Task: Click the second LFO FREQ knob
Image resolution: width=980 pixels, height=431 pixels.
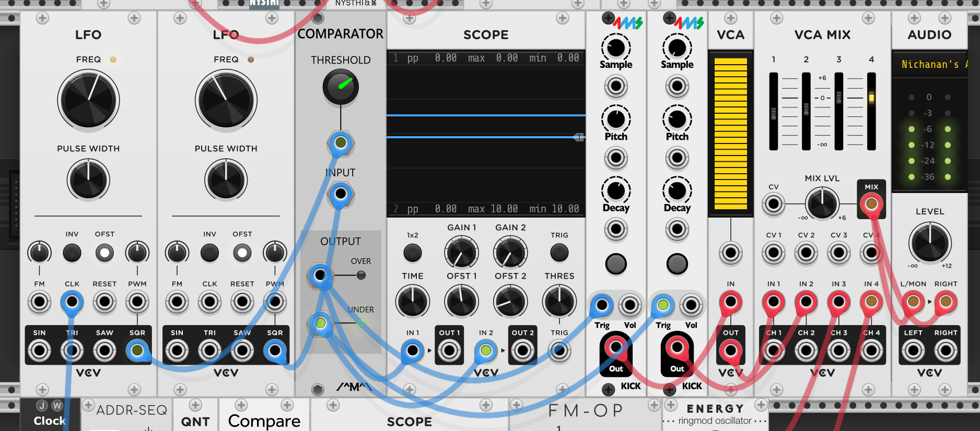Action: pos(226,100)
